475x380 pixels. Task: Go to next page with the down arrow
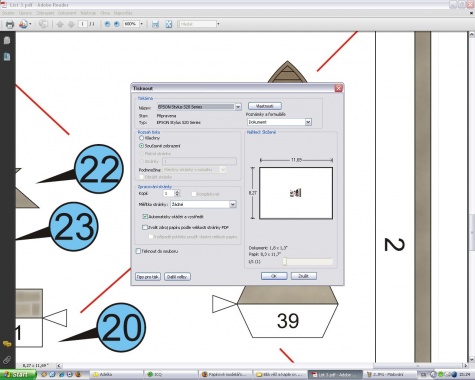[71, 24]
